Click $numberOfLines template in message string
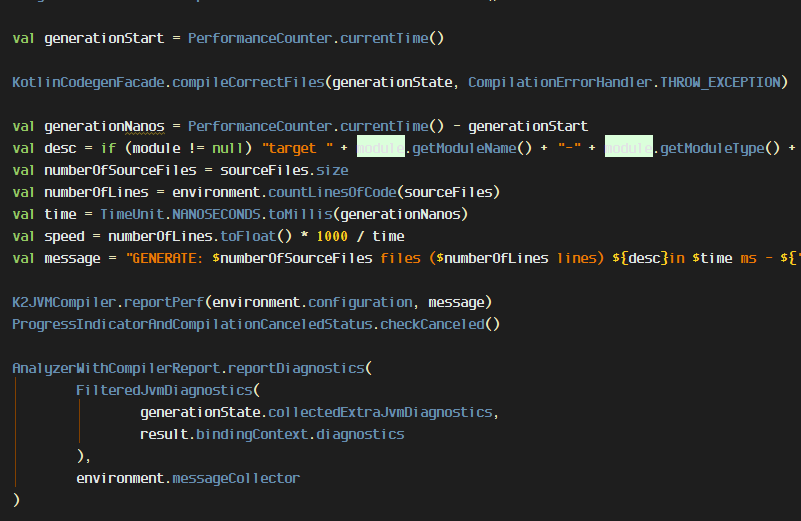 [x=492, y=258]
